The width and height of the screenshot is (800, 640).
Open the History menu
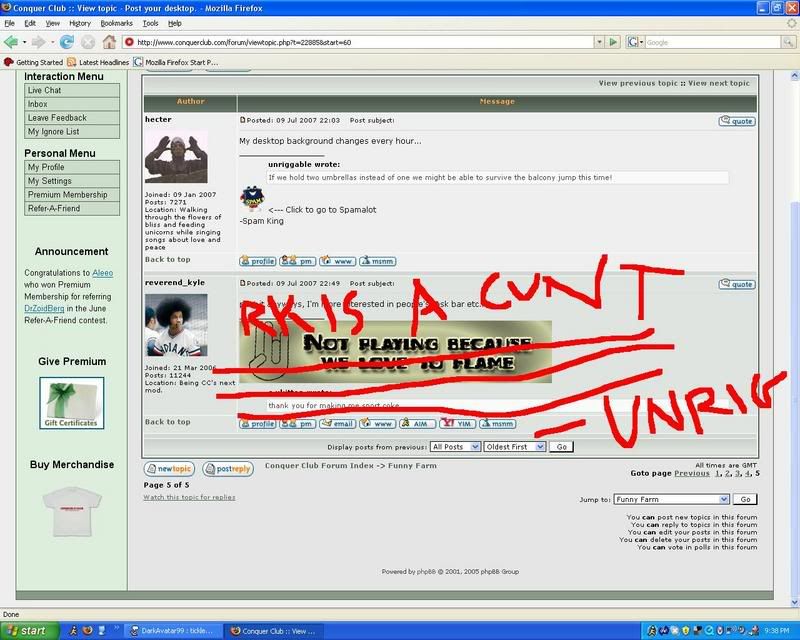[x=80, y=22]
